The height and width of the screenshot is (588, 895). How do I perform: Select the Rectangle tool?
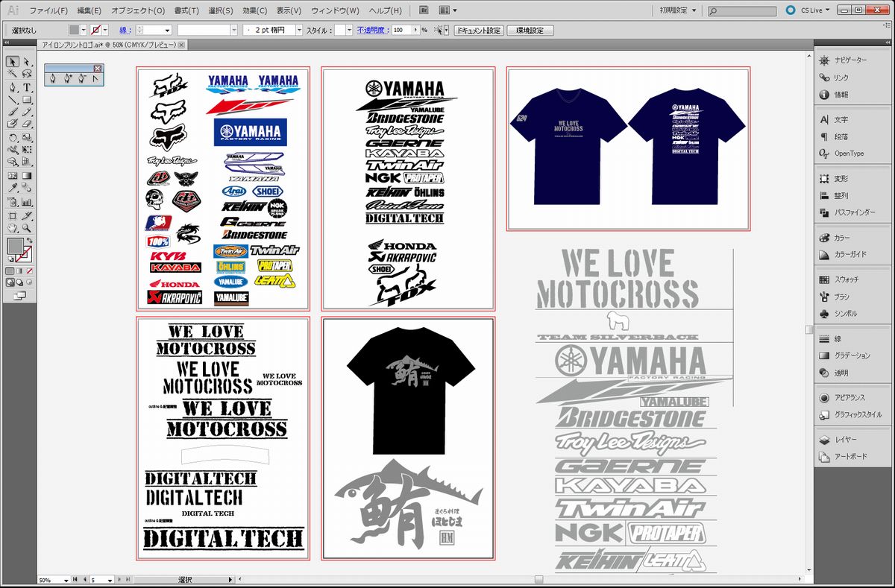pos(27,100)
